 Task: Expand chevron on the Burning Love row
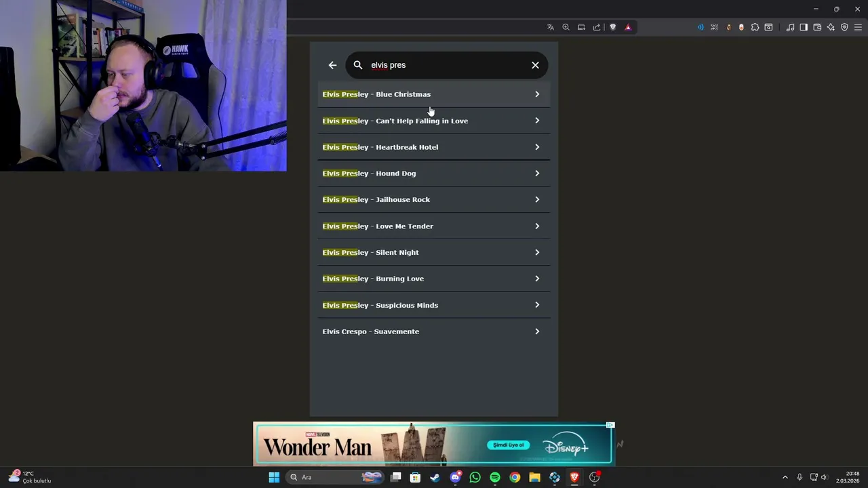537,279
